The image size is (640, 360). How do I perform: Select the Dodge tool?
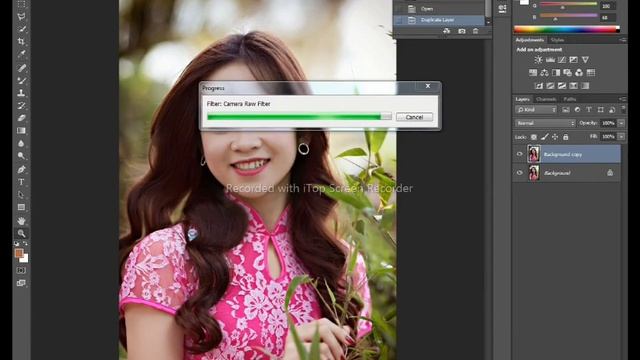coord(21,156)
